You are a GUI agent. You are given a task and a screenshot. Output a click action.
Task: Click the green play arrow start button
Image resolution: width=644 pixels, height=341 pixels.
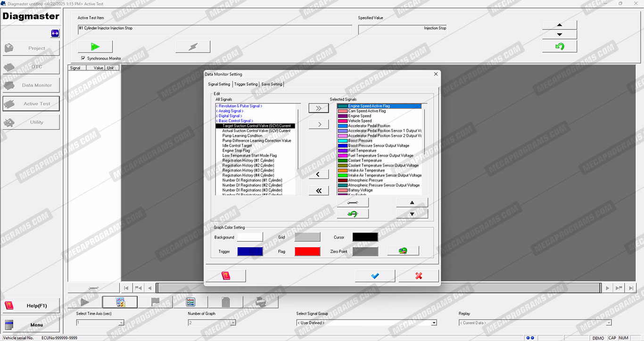(95, 47)
